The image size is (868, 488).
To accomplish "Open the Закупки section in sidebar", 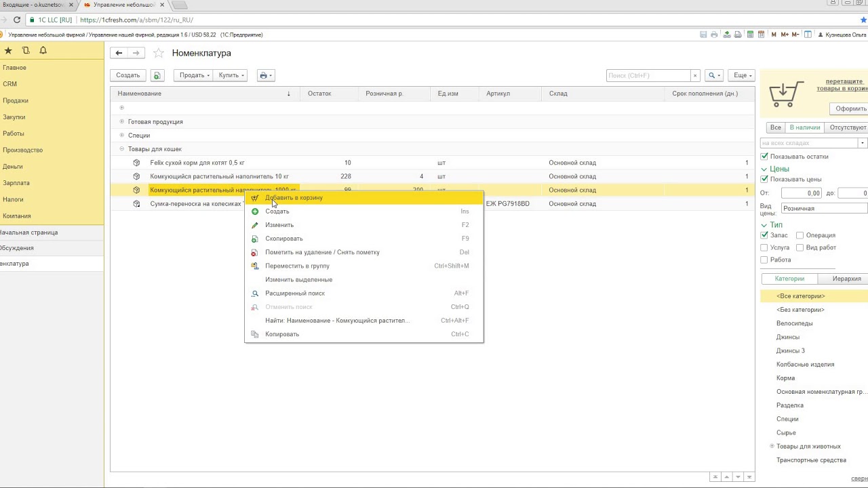I will tap(15, 117).
